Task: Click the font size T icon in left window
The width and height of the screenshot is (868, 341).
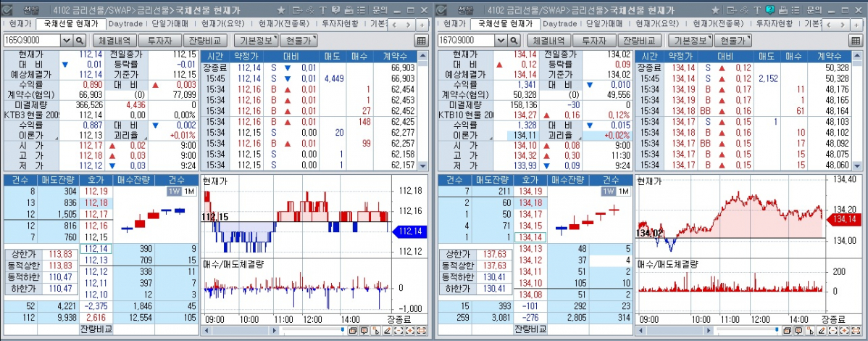Action: point(322,10)
